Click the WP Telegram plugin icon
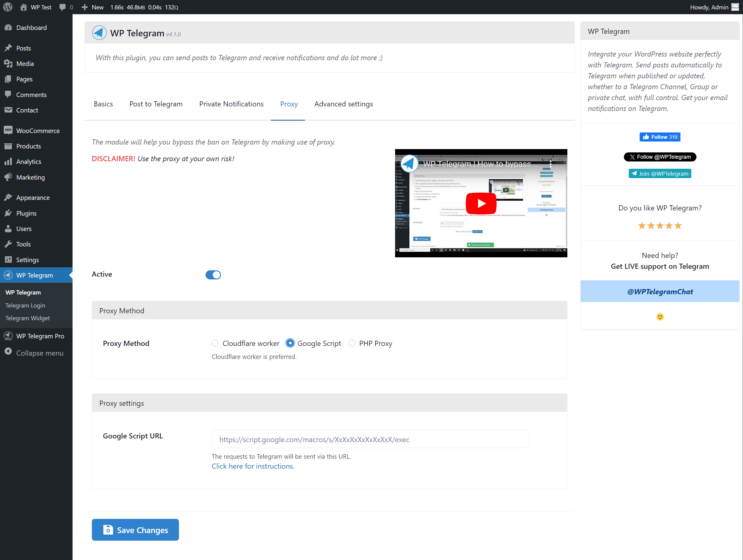Image resolution: width=743 pixels, height=560 pixels. [x=99, y=33]
